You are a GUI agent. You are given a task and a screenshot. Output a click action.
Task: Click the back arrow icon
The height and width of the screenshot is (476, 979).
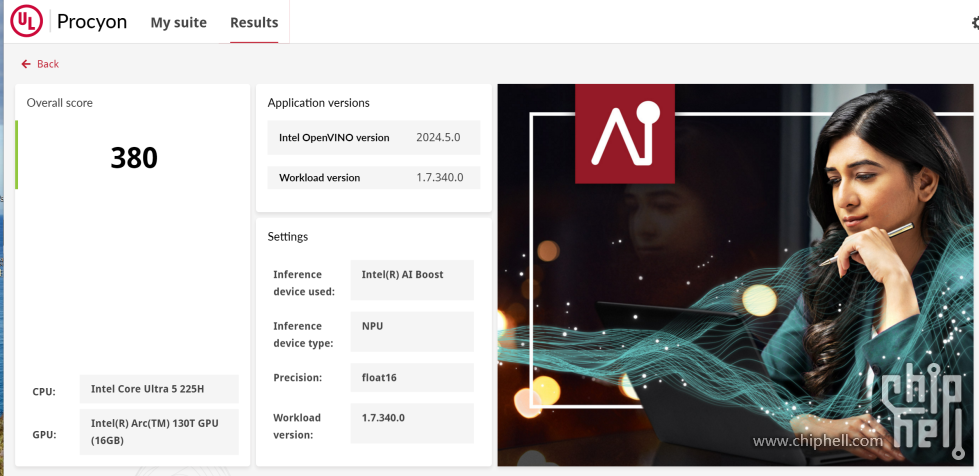click(26, 64)
